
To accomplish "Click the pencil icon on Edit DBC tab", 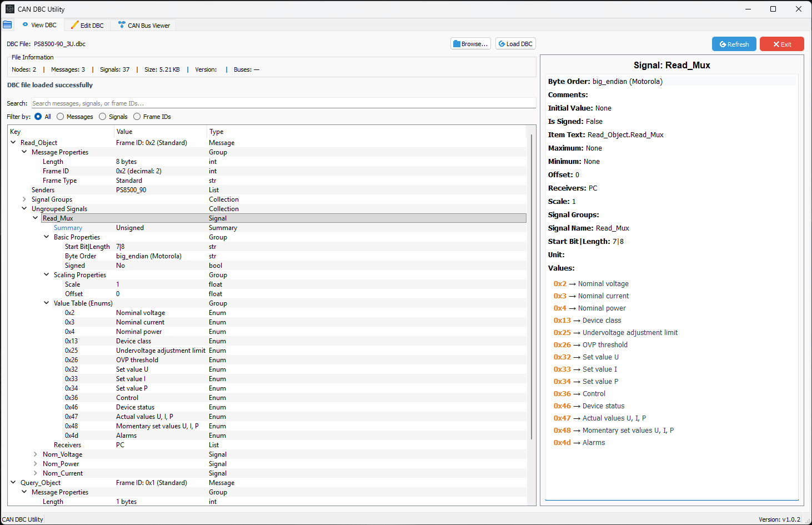I will 73,24.
